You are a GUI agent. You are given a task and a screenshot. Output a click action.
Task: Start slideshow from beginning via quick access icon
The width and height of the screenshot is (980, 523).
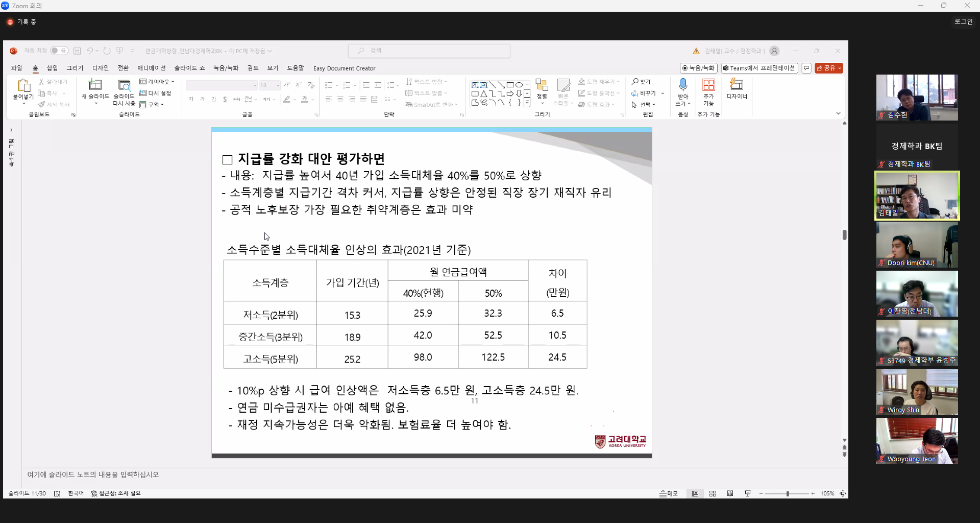[120, 51]
